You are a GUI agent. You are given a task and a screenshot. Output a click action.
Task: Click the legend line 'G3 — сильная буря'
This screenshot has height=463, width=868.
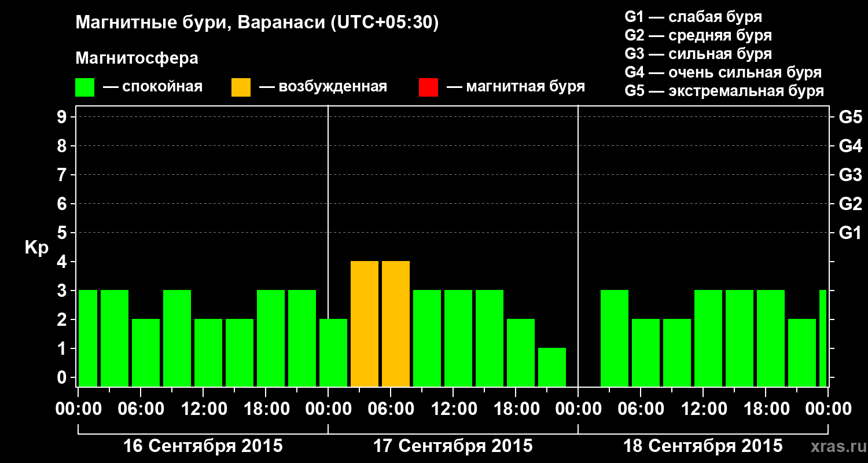pyautogui.click(x=698, y=54)
